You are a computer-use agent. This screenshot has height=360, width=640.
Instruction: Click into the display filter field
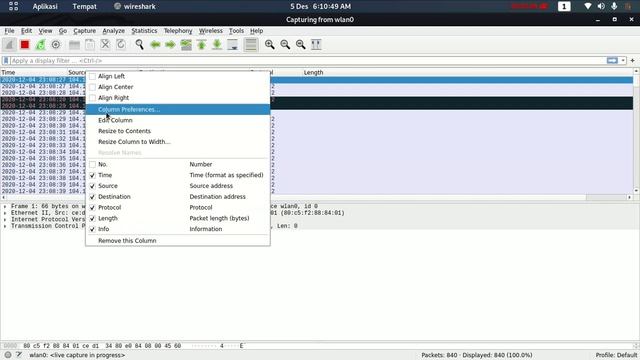click(308, 60)
